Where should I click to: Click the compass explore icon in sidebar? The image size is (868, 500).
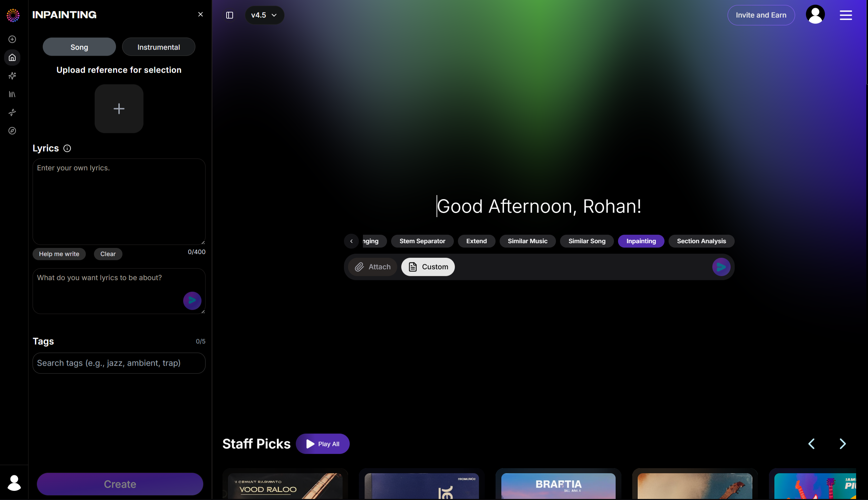(12, 131)
